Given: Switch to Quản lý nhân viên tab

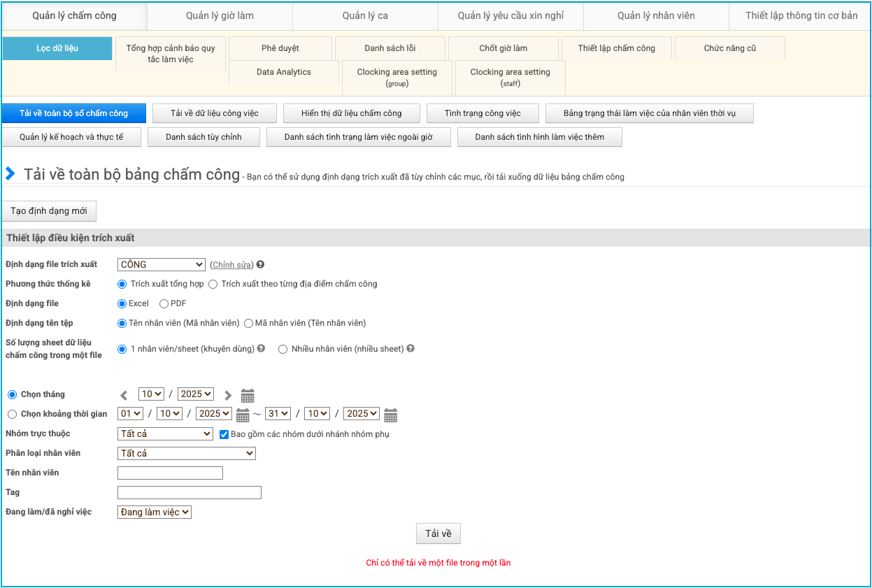Looking at the screenshot, I should tap(655, 15).
